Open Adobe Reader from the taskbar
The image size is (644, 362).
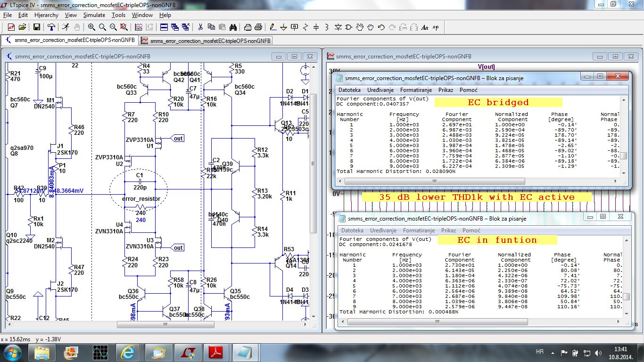click(215, 352)
